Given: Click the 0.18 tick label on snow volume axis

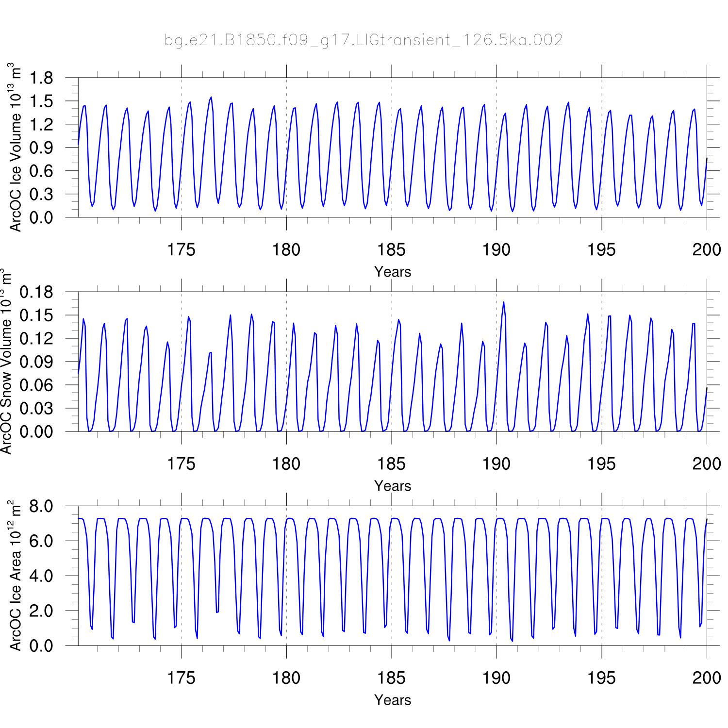Looking at the screenshot, I should pyautogui.click(x=36, y=292).
